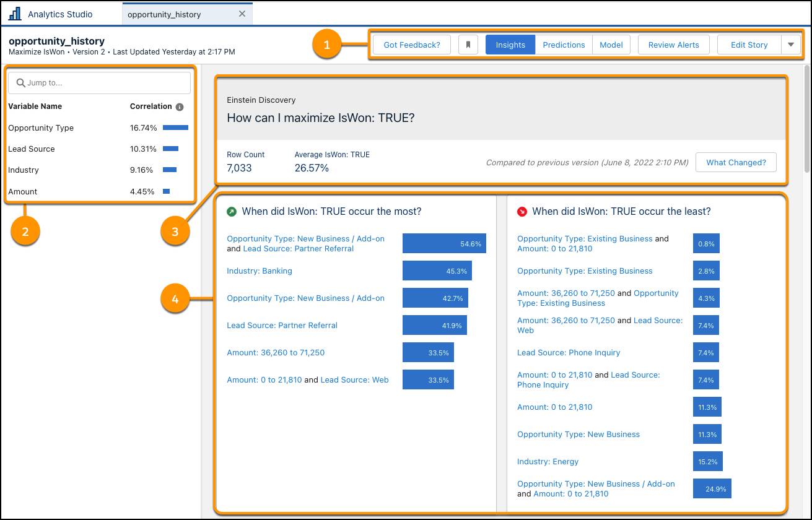Click the Got Feedback? button
812x520 pixels.
[411, 44]
